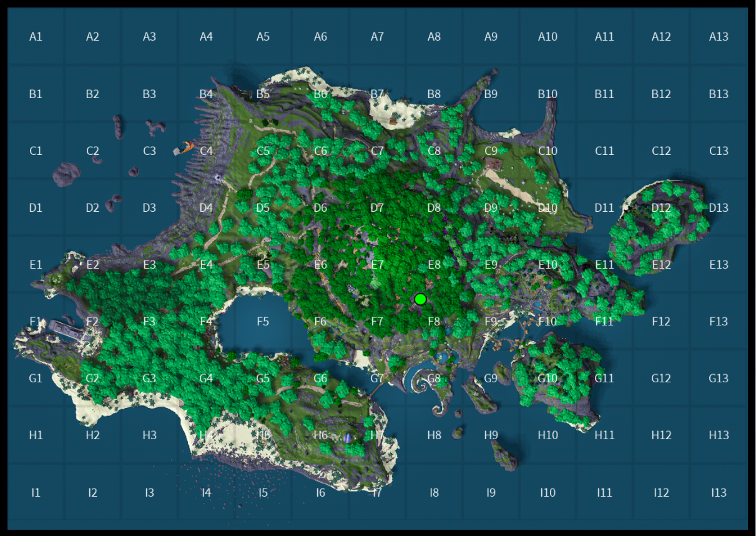This screenshot has width=756, height=536.
Task: Select grid cell G10 on the small island
Action: pos(547,379)
